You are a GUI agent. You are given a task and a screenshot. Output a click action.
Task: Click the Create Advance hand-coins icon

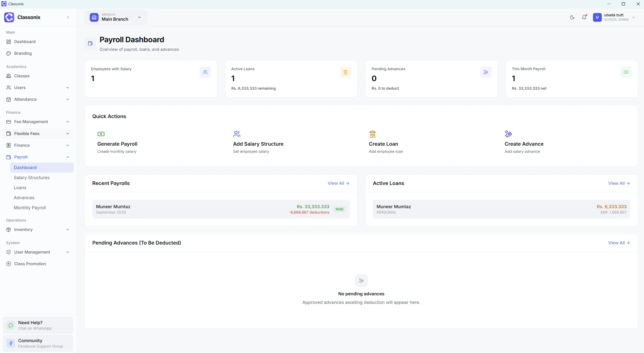click(508, 134)
